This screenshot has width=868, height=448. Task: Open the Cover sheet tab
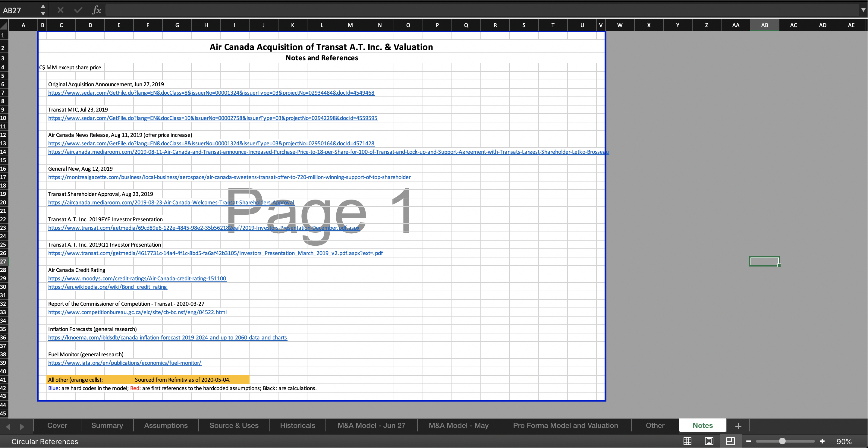click(57, 425)
